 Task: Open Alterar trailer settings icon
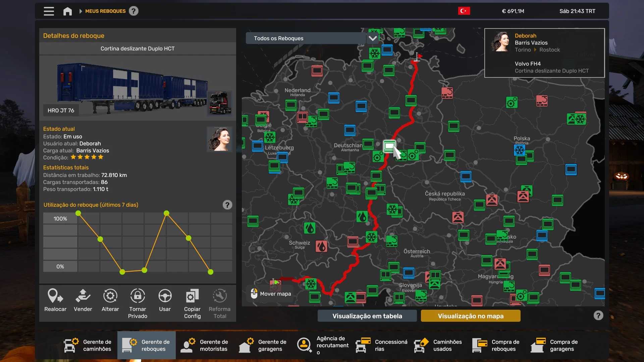(110, 296)
